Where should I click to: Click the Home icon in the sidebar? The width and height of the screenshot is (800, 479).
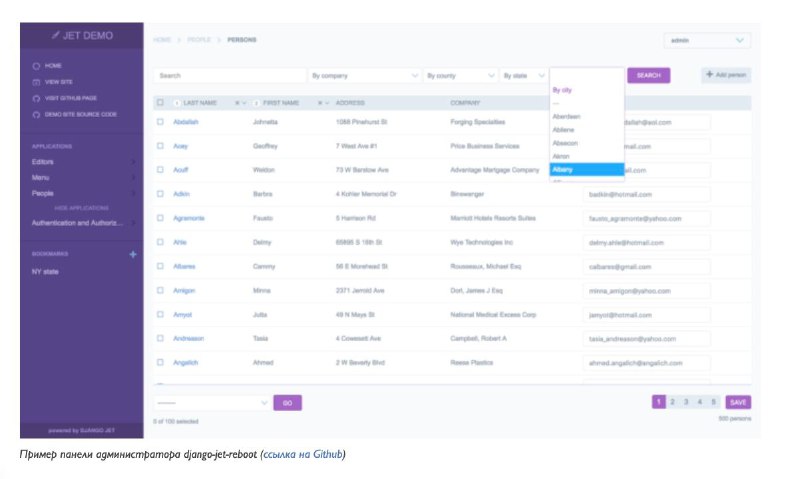coord(36,66)
